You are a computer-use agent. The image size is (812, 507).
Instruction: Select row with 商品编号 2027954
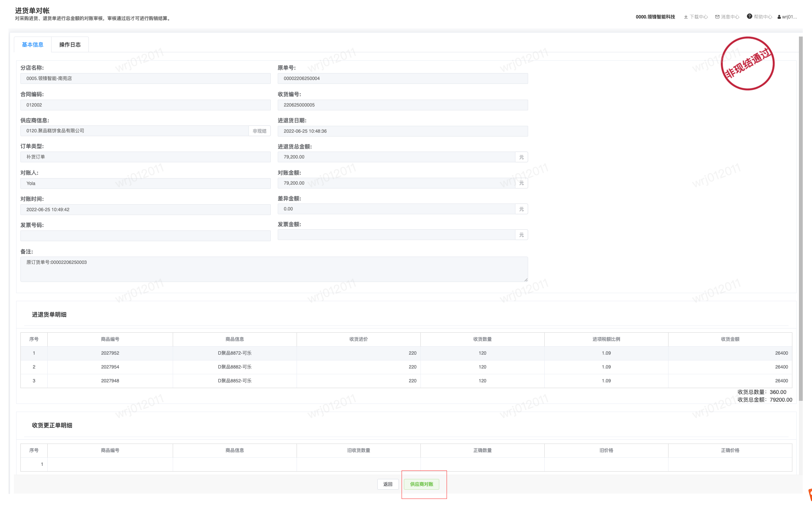point(110,367)
